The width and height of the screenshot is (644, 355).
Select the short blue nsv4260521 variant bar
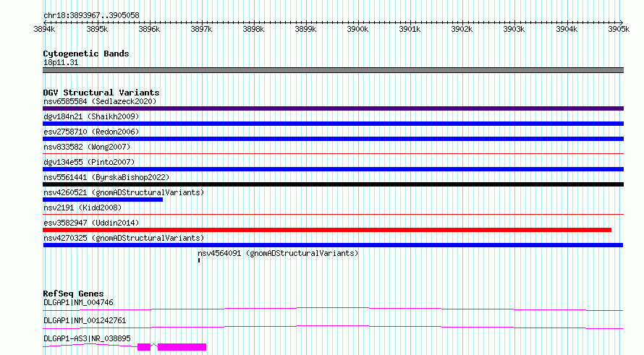point(103,200)
